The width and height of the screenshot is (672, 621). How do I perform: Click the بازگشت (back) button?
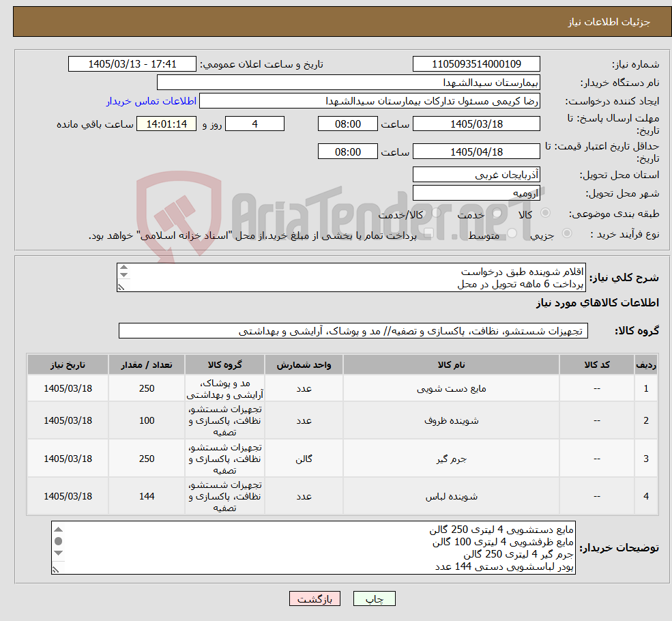point(315,598)
